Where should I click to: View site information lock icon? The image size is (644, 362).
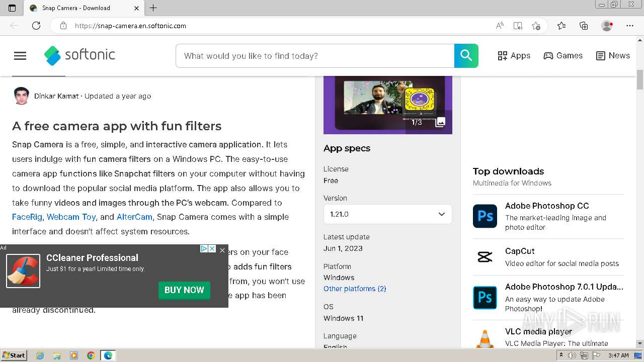pyautogui.click(x=63, y=26)
